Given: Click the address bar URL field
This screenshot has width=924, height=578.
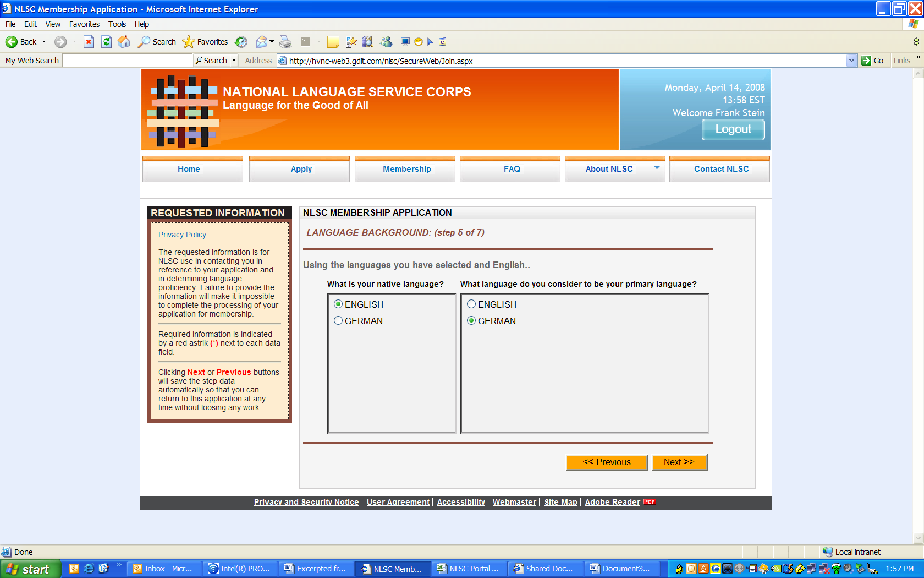Looking at the screenshot, I should [x=566, y=61].
